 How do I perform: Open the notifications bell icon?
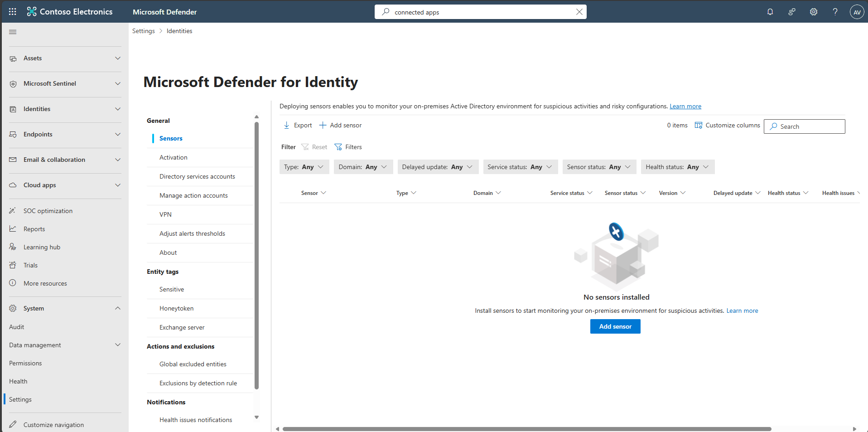coord(770,12)
